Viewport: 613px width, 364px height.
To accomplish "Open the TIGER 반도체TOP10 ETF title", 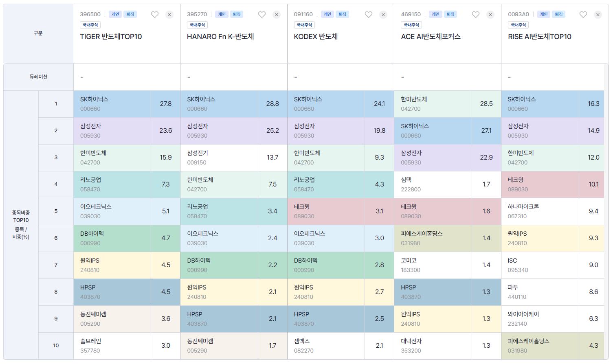I will (x=111, y=37).
